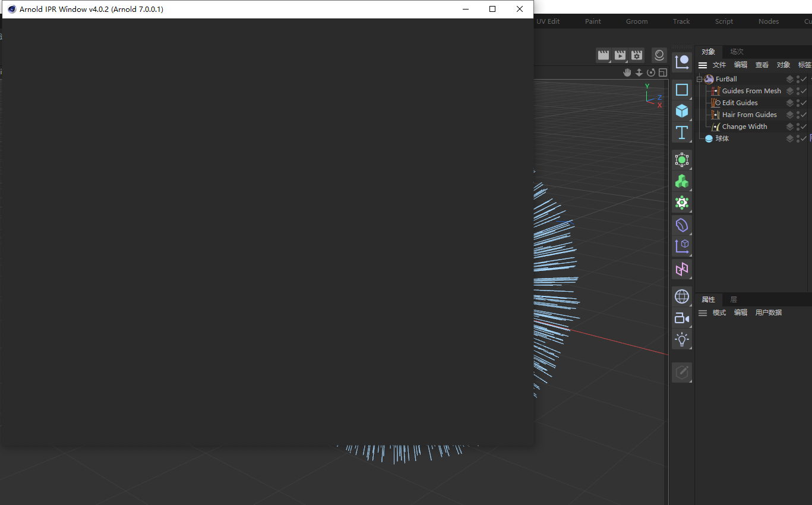
Task: Select the Null coordinate object tool
Action: (682, 61)
